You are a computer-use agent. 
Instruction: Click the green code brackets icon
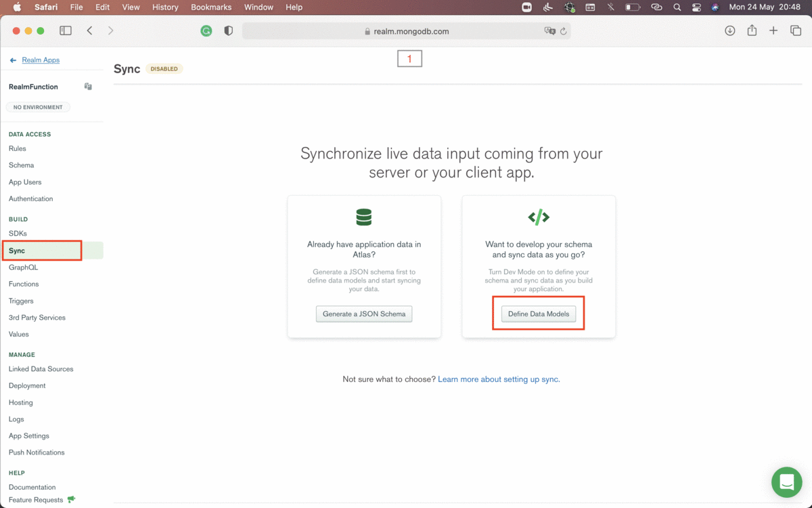(x=539, y=217)
